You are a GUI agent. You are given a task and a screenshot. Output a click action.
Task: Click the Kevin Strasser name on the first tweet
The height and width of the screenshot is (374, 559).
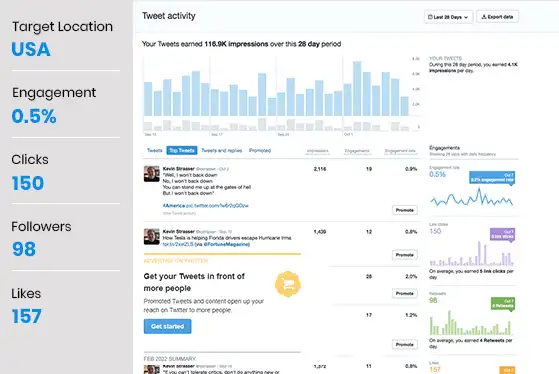coord(179,169)
